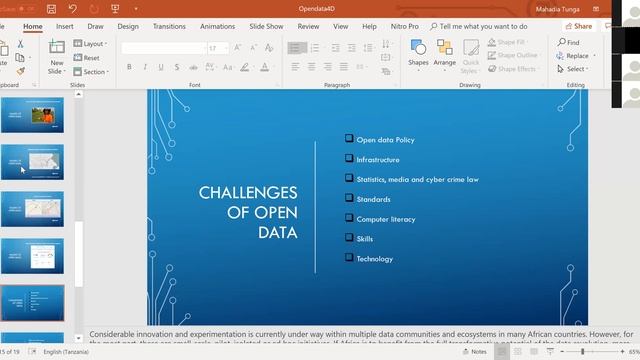Toggle strikethrough formatting
This screenshot has width=640, height=360.
[193, 67]
